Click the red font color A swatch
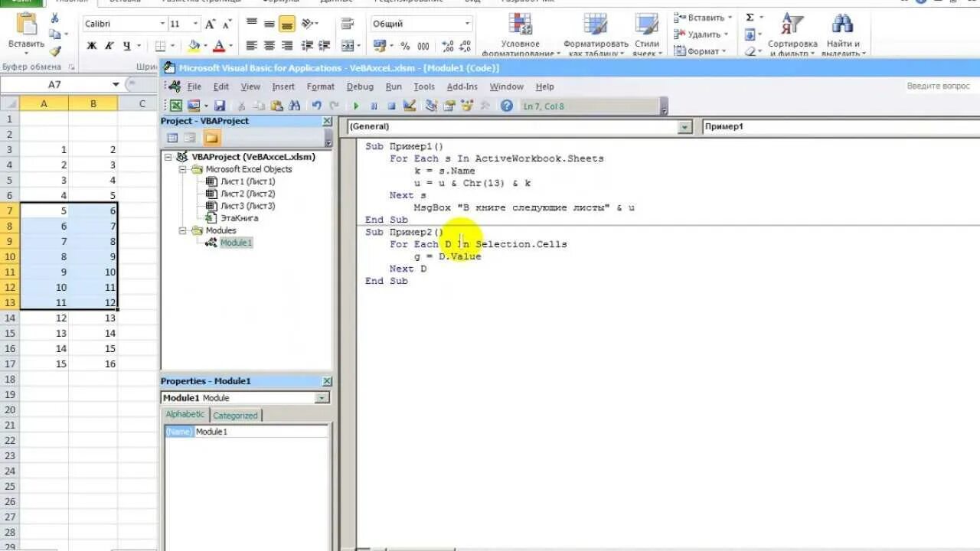The width and height of the screenshot is (980, 551). point(219,46)
